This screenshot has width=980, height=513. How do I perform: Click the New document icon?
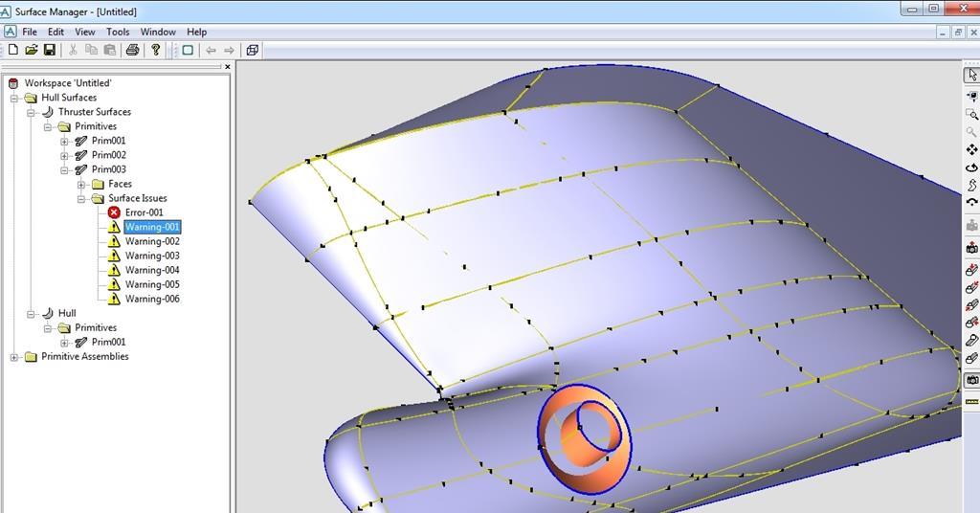pyautogui.click(x=13, y=50)
